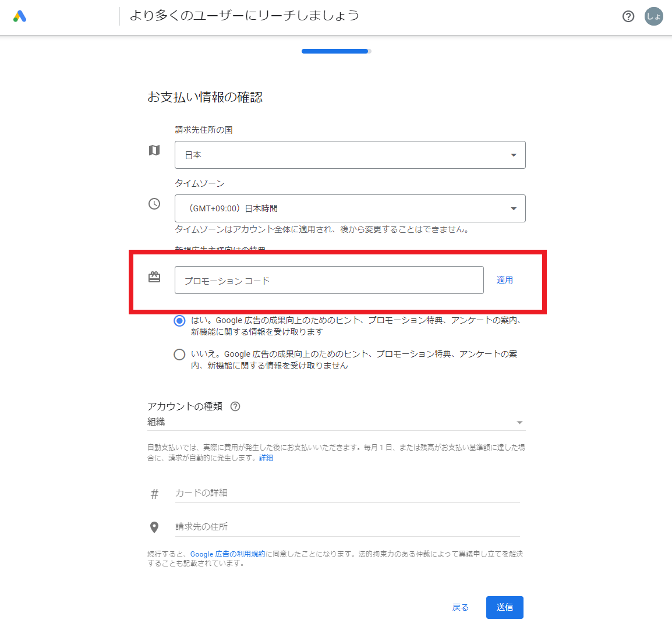Expand the account type dropdown showing 組織
The image size is (672, 620).
pos(336,422)
